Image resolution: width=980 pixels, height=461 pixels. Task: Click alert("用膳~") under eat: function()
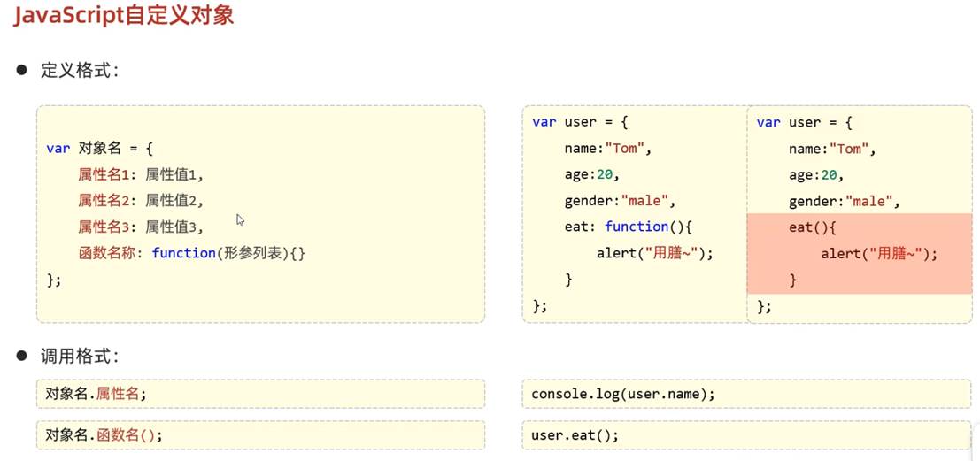[x=654, y=253]
